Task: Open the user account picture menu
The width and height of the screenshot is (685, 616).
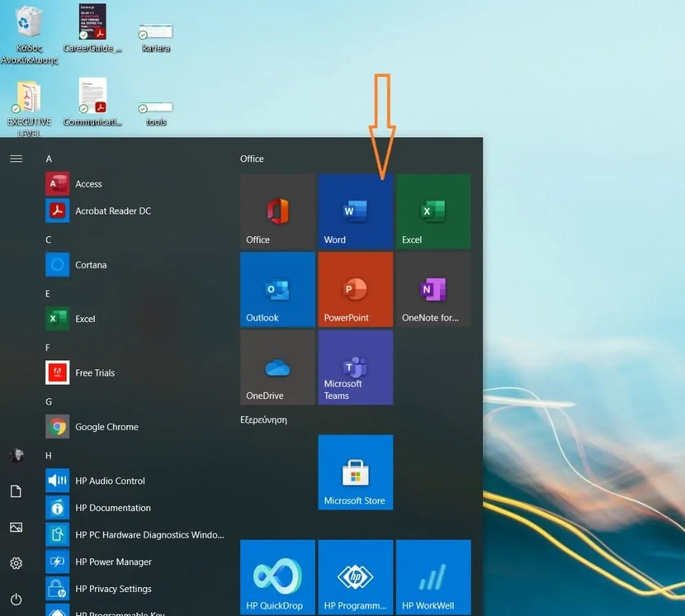Action: 16,455
